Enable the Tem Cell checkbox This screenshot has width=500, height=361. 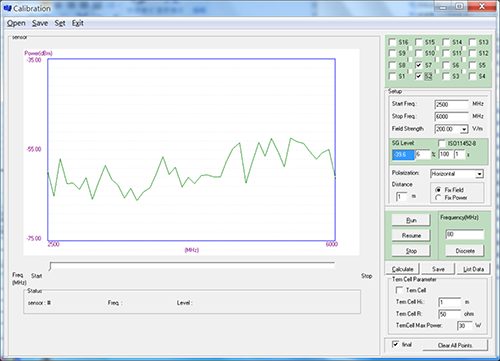click(x=399, y=290)
